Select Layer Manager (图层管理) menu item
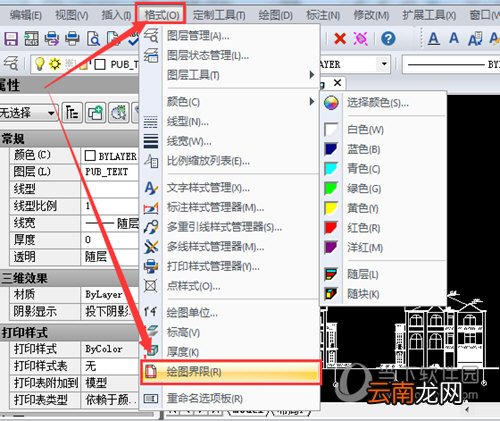 (229, 35)
